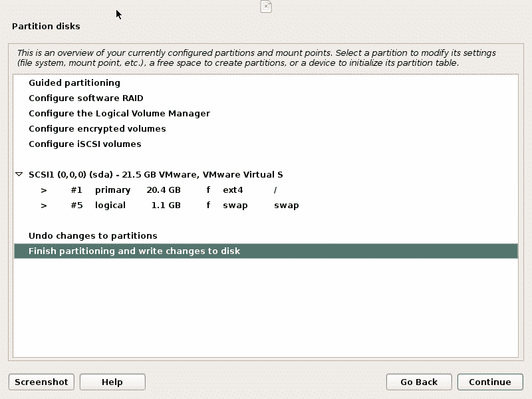The width and height of the screenshot is (532, 399).
Task: Click the small document icon at top center
Action: [266, 7]
